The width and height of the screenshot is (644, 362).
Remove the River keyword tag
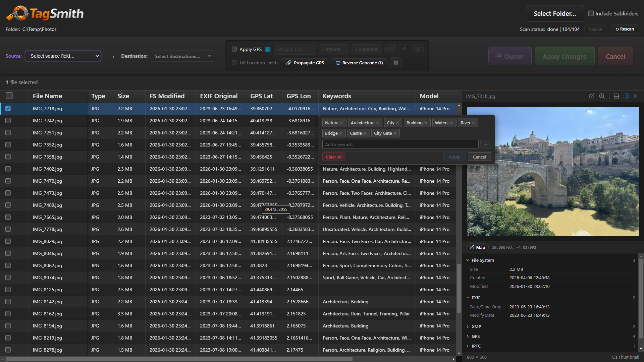[473, 123]
